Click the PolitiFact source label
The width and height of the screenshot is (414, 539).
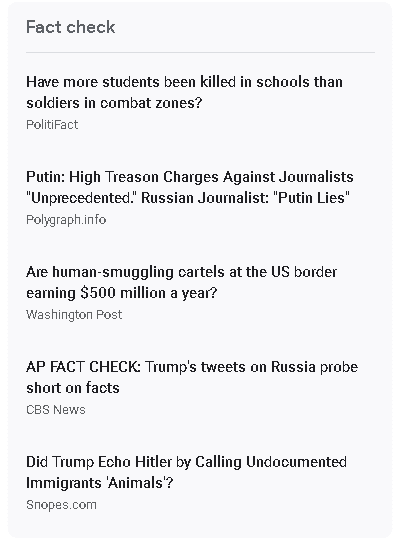[52, 124]
